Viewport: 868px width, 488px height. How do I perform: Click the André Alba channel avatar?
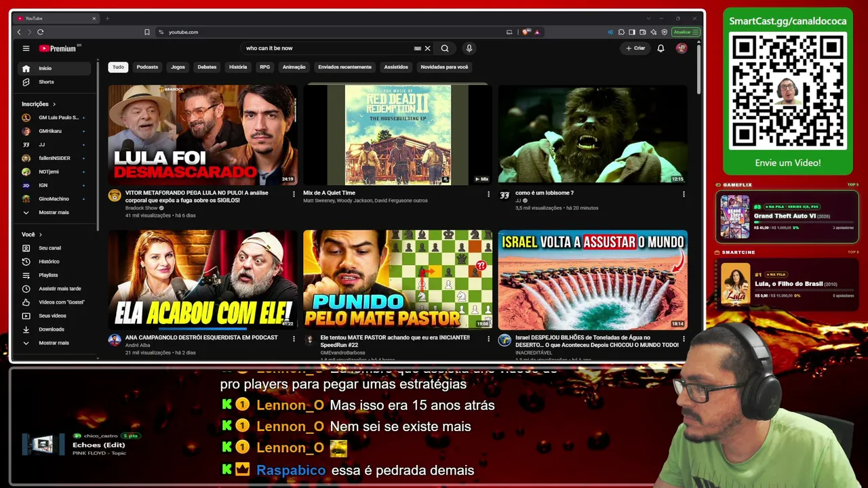coord(115,340)
